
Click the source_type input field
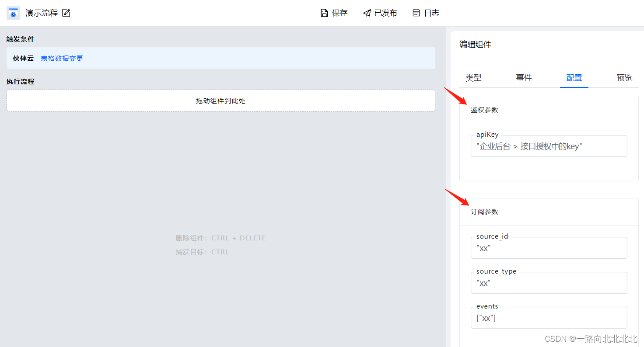tap(549, 283)
